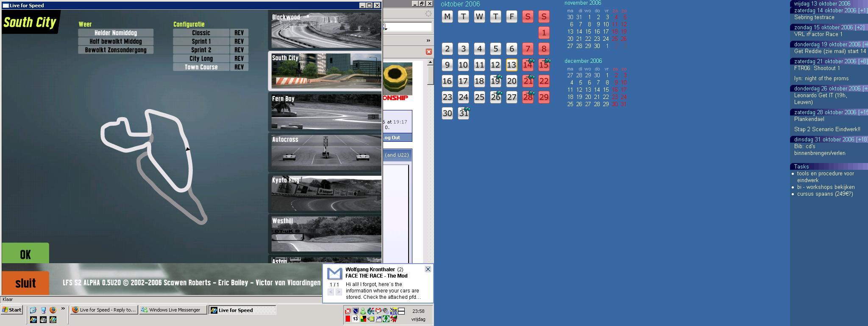The height and width of the screenshot is (326, 868).
Task: Click the pin icon on October 15
Action: (x=548, y=61)
